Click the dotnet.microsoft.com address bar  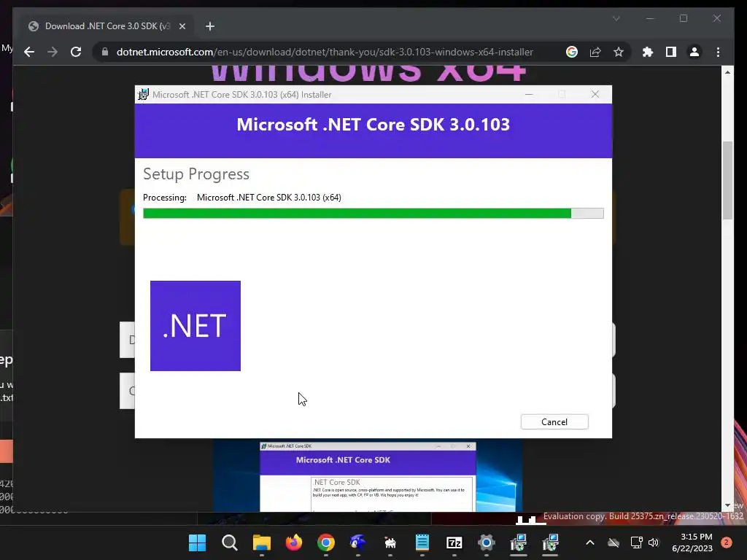pos(325,52)
